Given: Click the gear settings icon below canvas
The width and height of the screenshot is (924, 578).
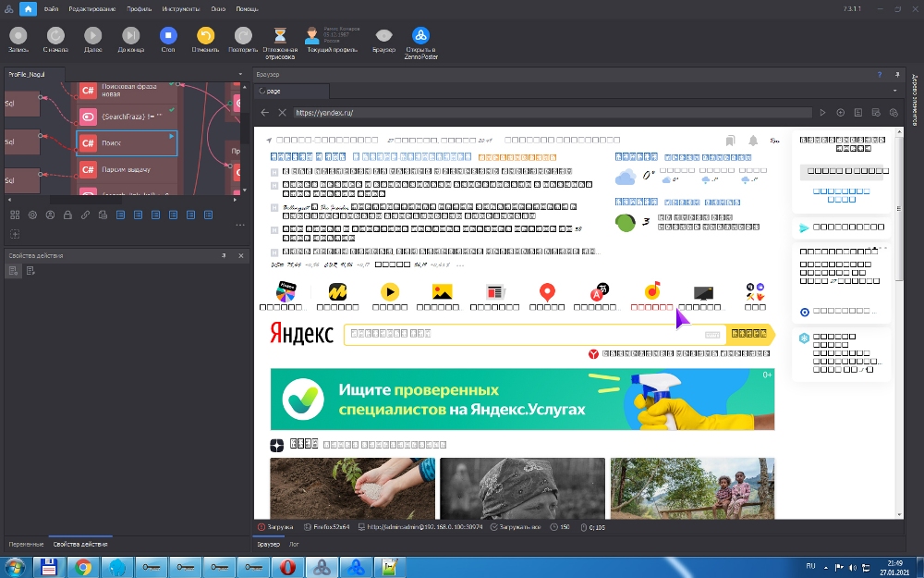Looking at the screenshot, I should point(32,215).
